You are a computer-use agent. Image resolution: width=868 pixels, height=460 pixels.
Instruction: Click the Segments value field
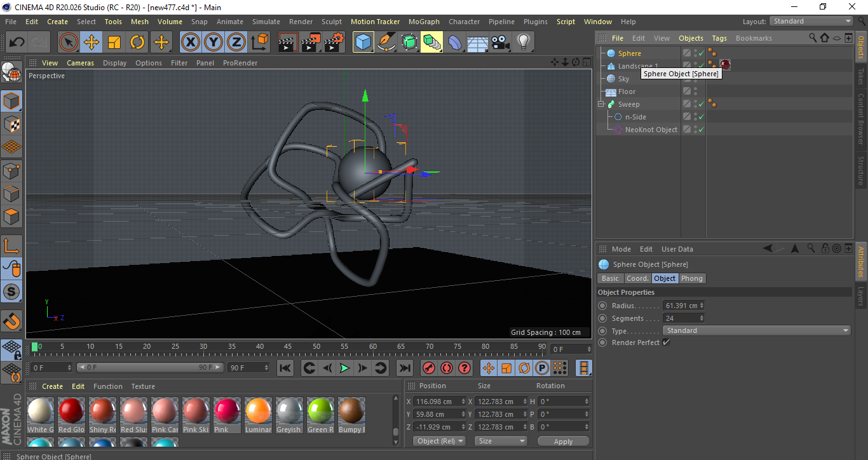tap(684, 318)
